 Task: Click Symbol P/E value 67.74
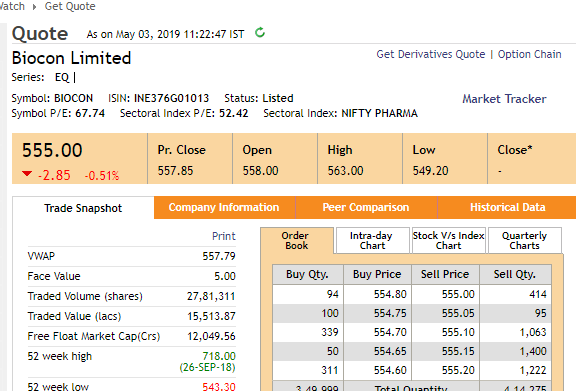tap(90, 113)
